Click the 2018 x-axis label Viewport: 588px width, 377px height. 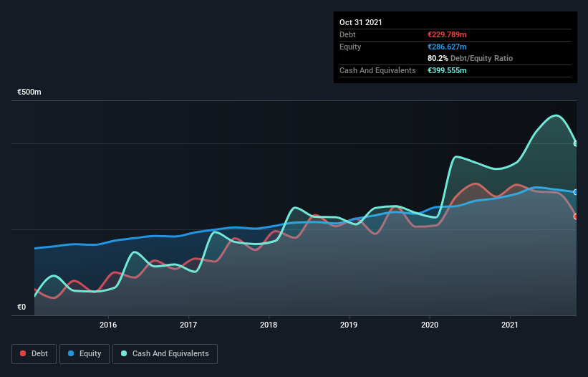269,325
